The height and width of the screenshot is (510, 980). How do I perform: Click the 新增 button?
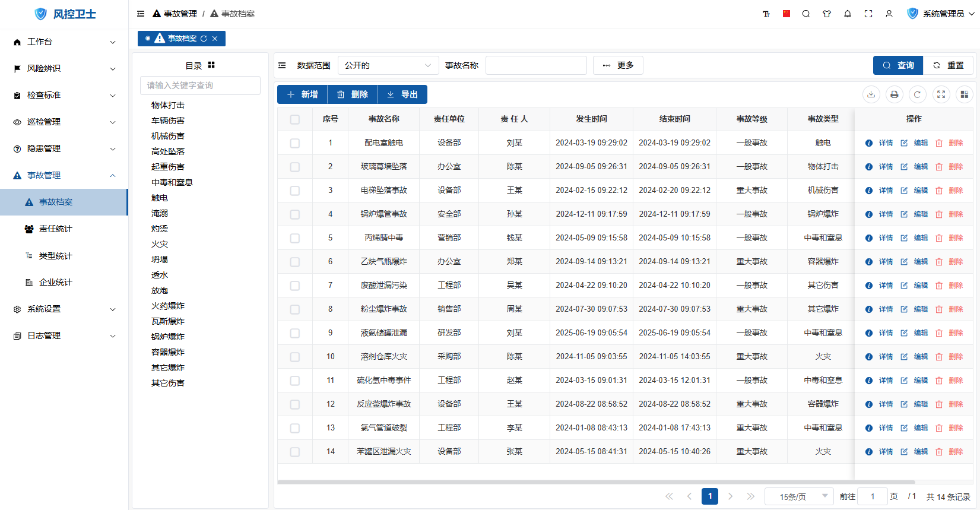[x=302, y=94]
